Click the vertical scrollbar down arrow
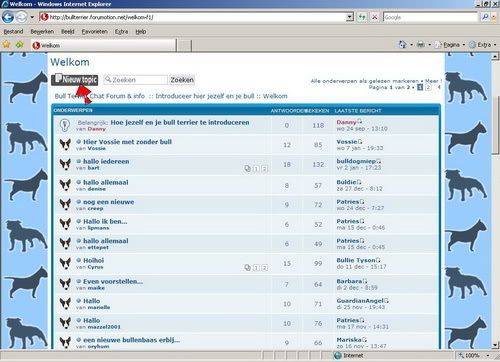Screen dimensions: 500x362 click(495, 345)
